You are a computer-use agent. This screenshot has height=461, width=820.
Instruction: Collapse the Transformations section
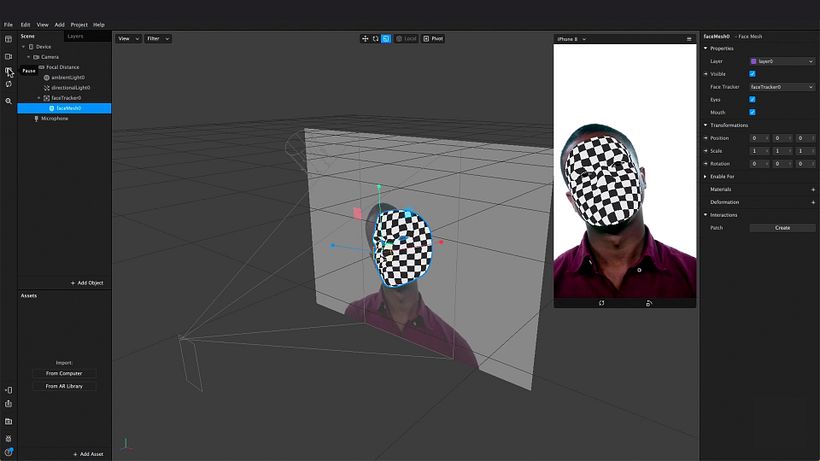click(x=705, y=125)
